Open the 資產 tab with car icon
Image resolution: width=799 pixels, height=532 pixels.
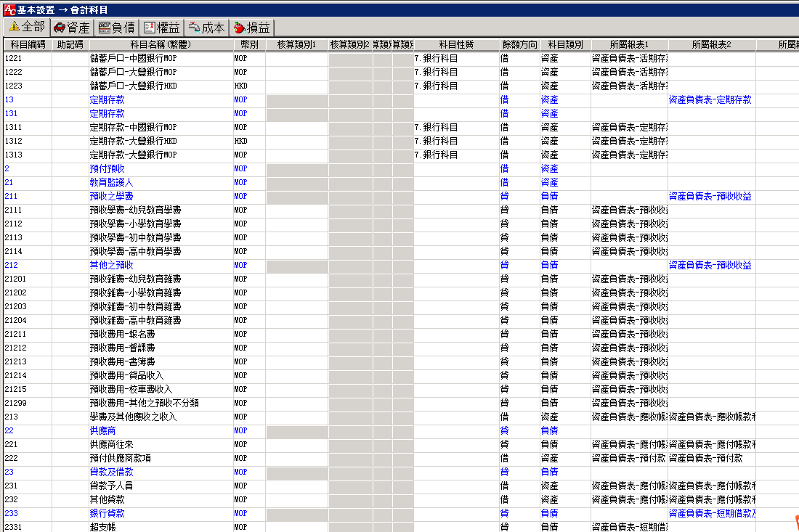tap(71, 28)
